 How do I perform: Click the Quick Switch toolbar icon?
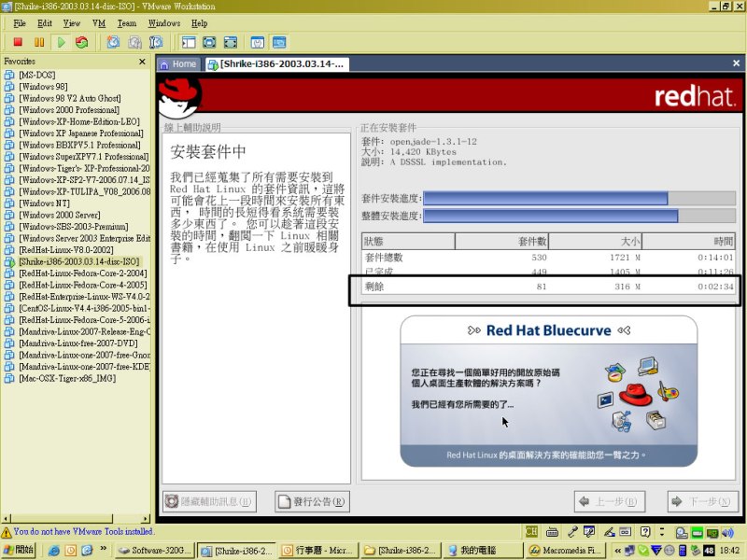(230, 42)
